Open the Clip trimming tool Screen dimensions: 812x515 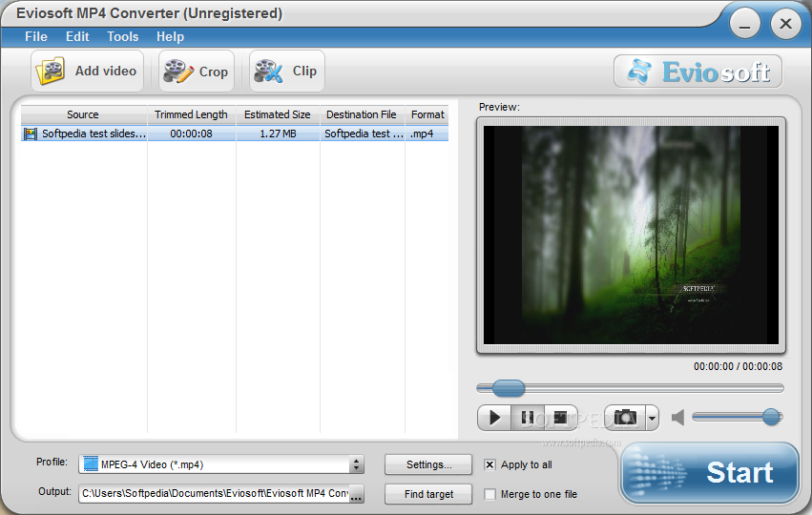(x=287, y=71)
